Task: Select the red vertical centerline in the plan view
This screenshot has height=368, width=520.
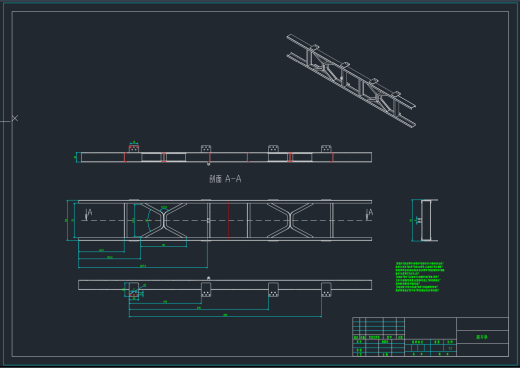Action: coord(228,220)
